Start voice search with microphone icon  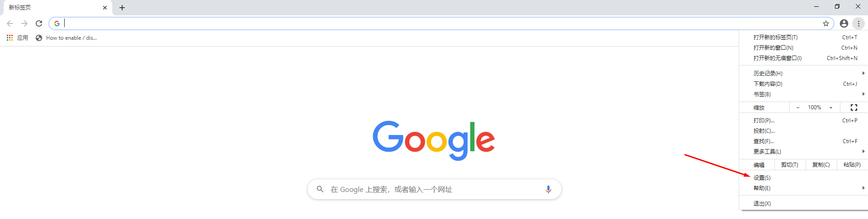point(548,189)
